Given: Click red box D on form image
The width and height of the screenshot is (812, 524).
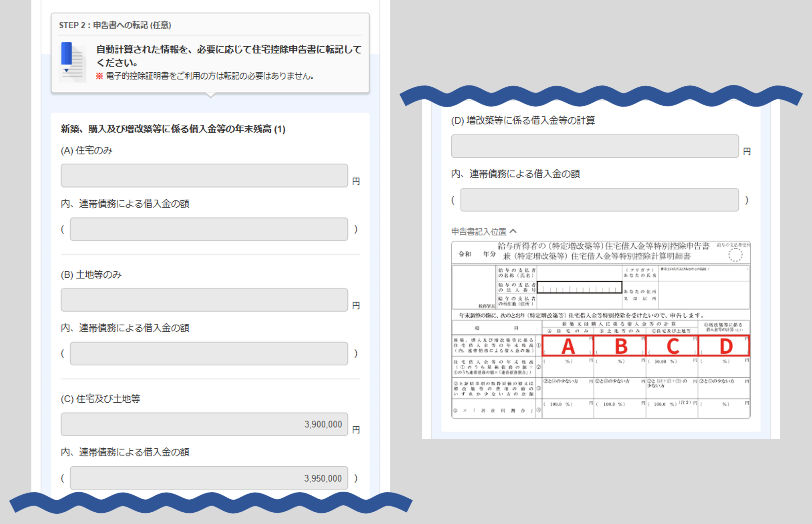Looking at the screenshot, I should pyautogui.click(x=724, y=346).
